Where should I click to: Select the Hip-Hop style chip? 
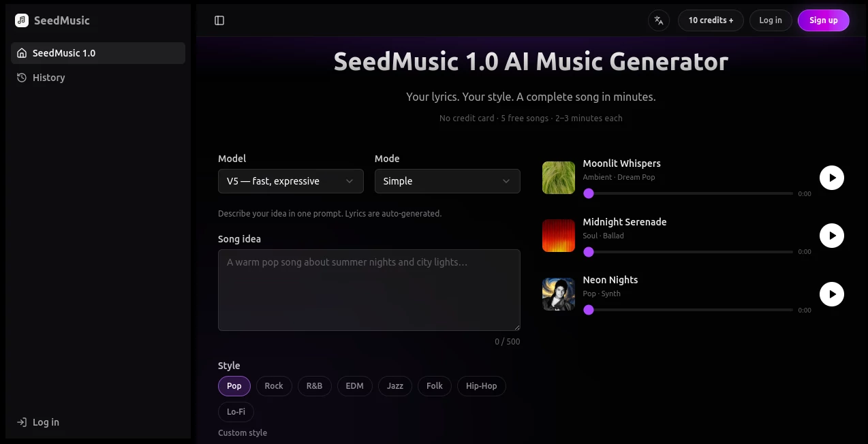[x=482, y=386]
